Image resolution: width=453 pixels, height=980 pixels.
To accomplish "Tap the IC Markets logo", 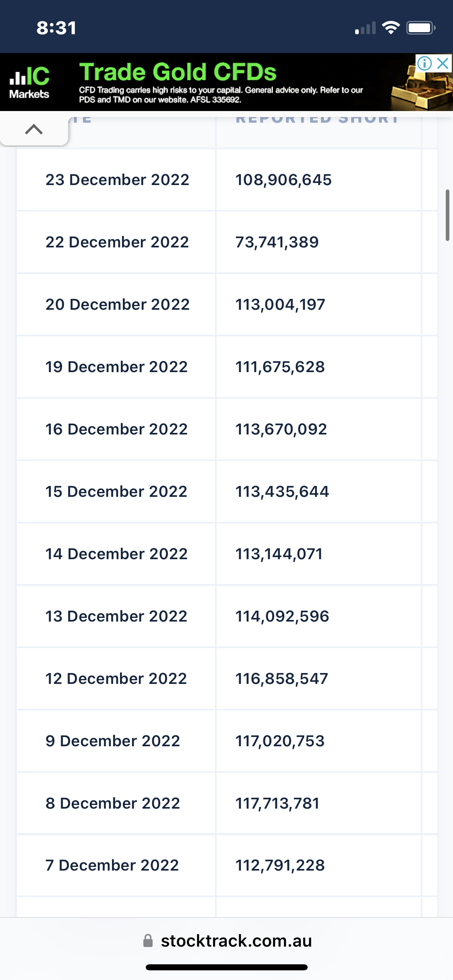I will 29,82.
